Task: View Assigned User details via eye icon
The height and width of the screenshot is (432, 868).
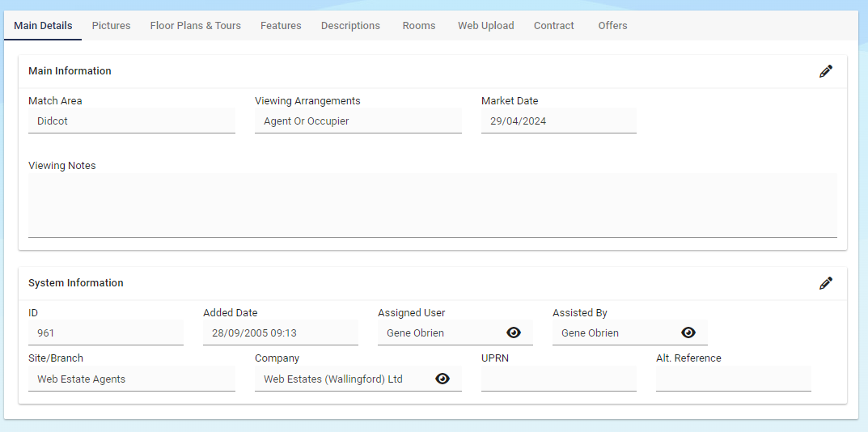Action: (x=514, y=332)
